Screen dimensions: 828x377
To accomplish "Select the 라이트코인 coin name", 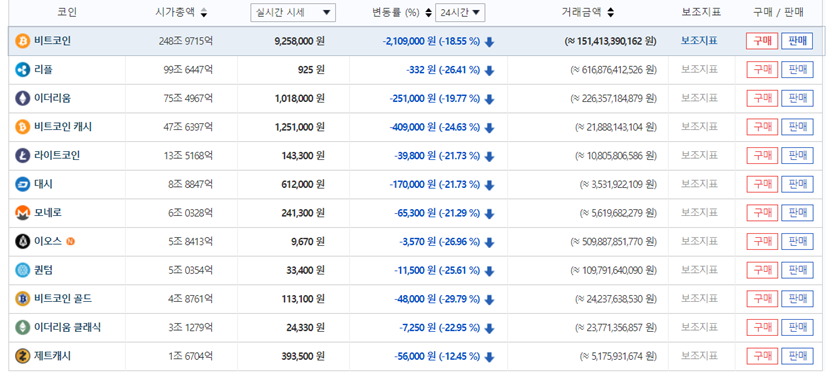I will pyautogui.click(x=57, y=156).
